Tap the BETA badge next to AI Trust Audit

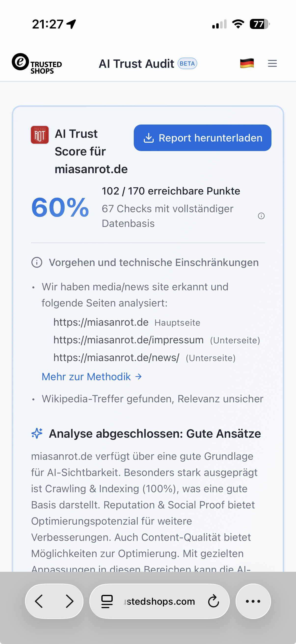click(187, 64)
